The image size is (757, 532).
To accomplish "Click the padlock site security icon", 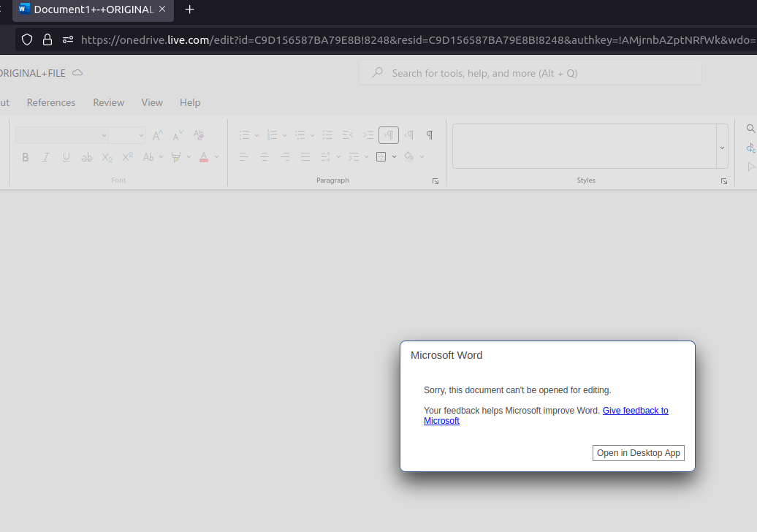I will click(x=47, y=39).
